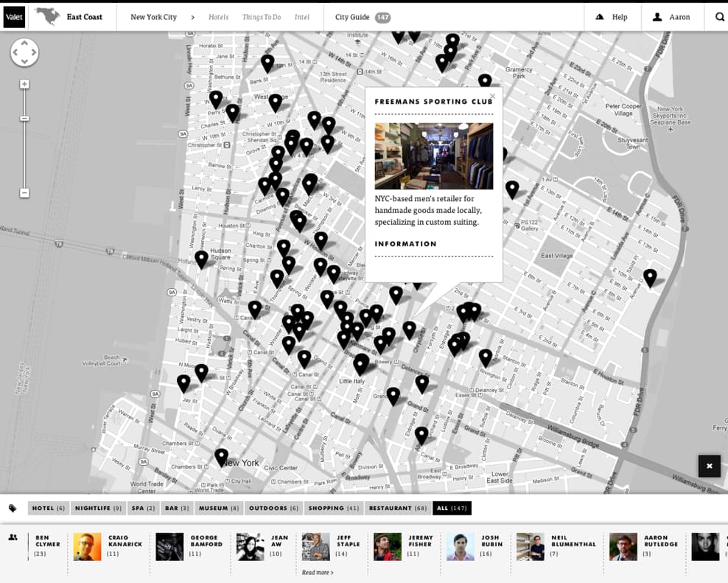Toggle the Shopping (41) filter

(x=332, y=508)
